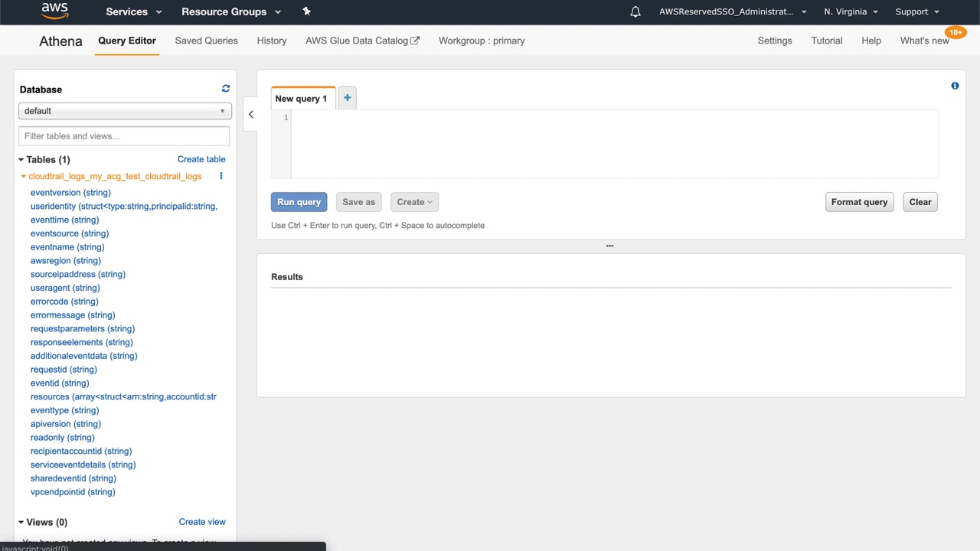
Task: Collapse the cloudtrail_logs table columns
Action: click(x=24, y=177)
